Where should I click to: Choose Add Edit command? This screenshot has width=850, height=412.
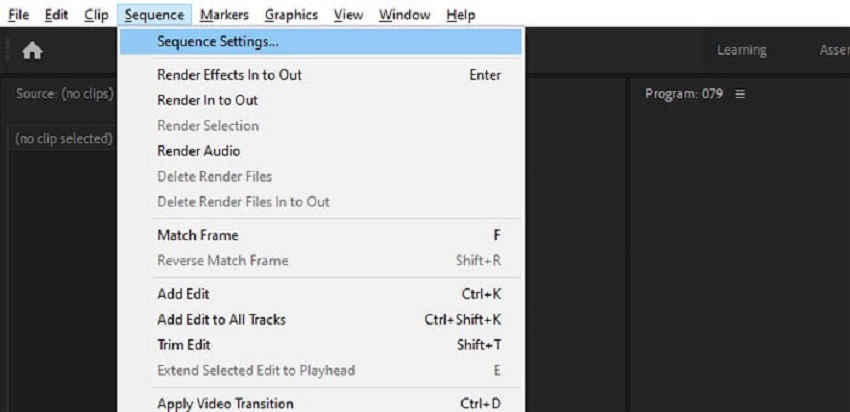pyautogui.click(x=183, y=294)
